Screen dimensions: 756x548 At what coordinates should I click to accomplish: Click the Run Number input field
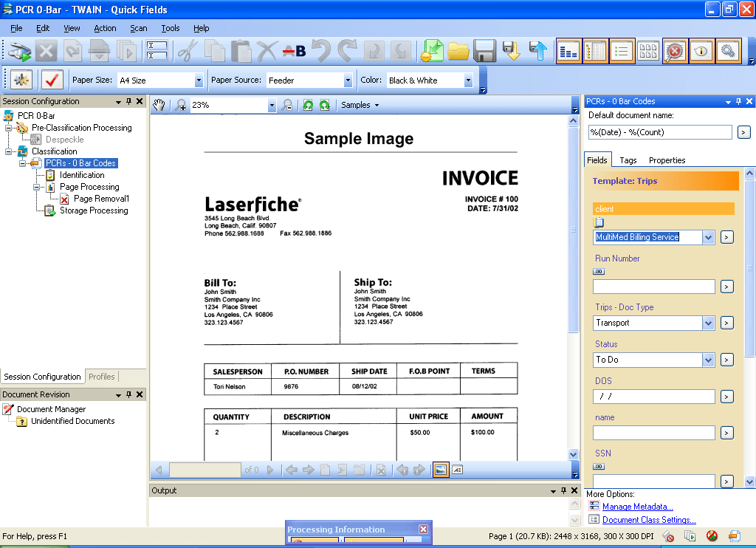click(x=654, y=287)
